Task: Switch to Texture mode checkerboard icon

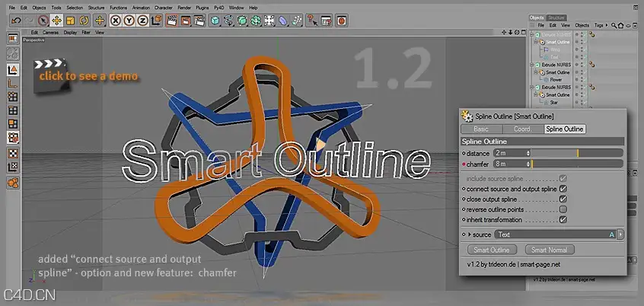Action: [x=13, y=154]
